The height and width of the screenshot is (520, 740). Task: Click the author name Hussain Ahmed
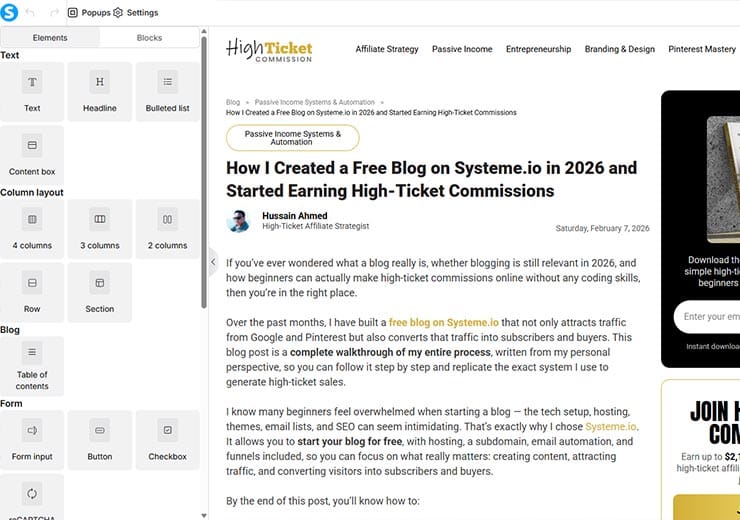pos(294,216)
